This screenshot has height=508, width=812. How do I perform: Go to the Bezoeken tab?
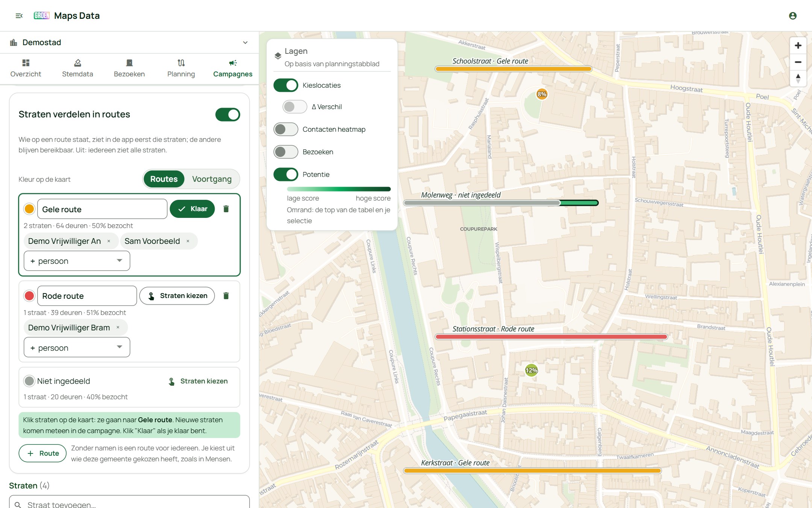pyautogui.click(x=129, y=68)
